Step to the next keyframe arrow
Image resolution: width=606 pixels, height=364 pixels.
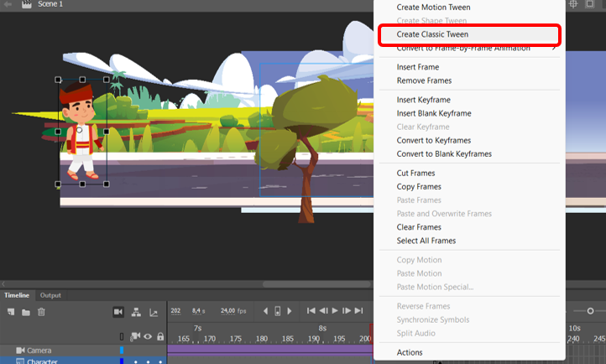[290, 311]
